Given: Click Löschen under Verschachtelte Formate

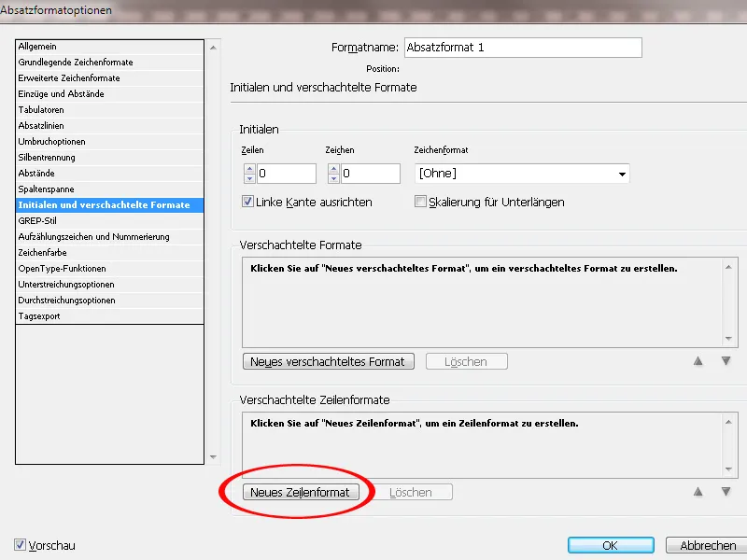Looking at the screenshot, I should coord(466,361).
